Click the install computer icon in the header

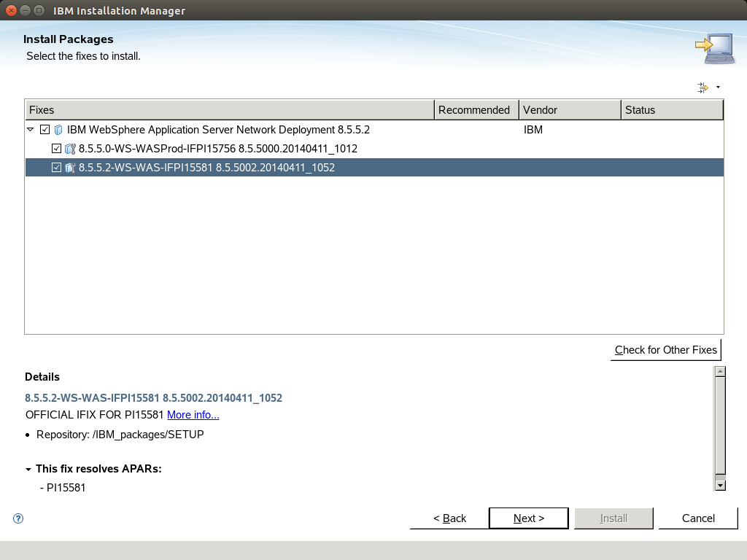715,48
